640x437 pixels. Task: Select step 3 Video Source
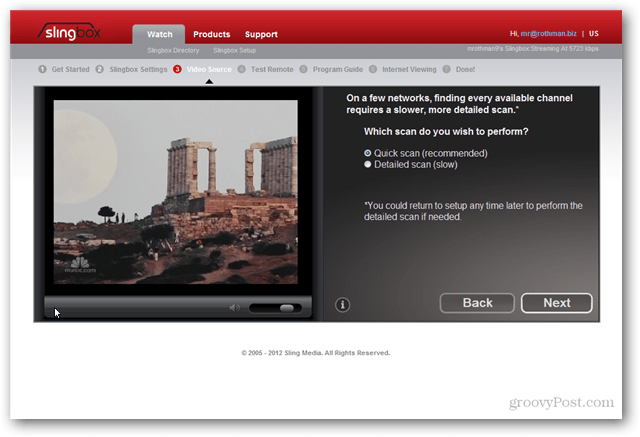(x=202, y=69)
